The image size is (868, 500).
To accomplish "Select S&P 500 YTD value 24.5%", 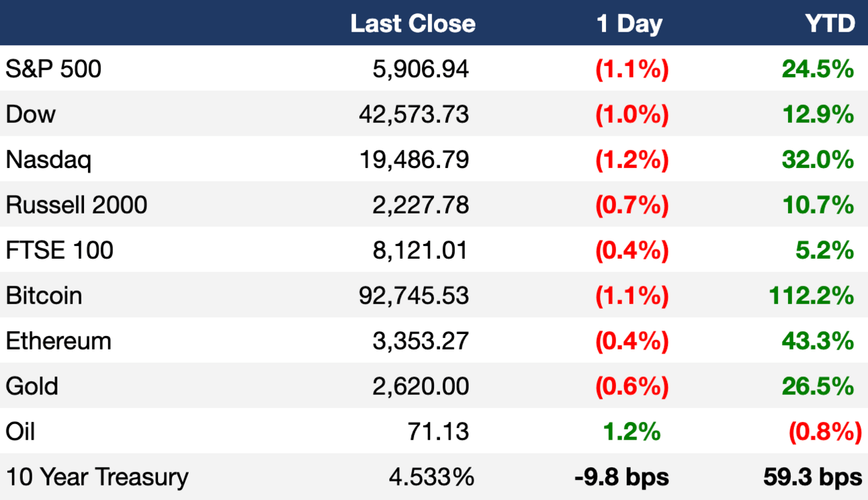I will [818, 69].
